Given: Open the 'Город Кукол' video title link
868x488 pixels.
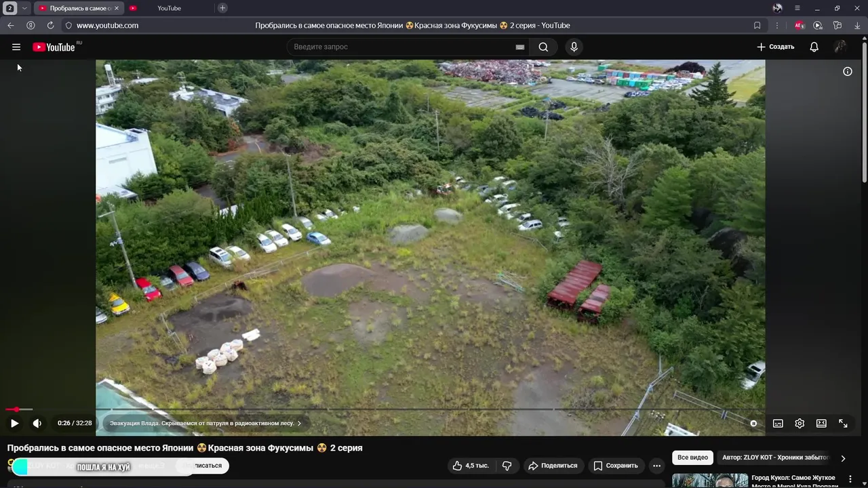Looking at the screenshot, I should pos(794,482).
